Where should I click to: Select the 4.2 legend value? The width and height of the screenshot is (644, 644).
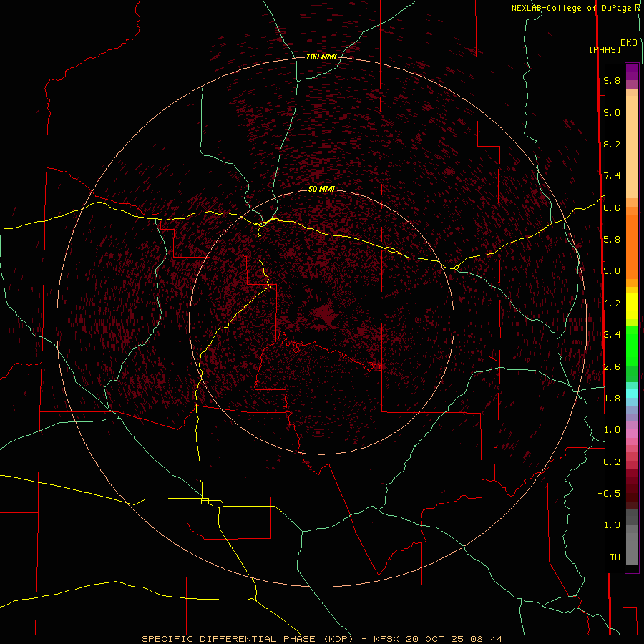(612, 303)
